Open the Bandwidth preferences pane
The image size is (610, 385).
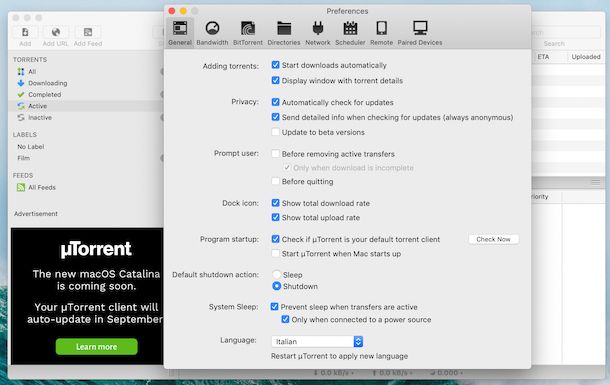(x=212, y=33)
